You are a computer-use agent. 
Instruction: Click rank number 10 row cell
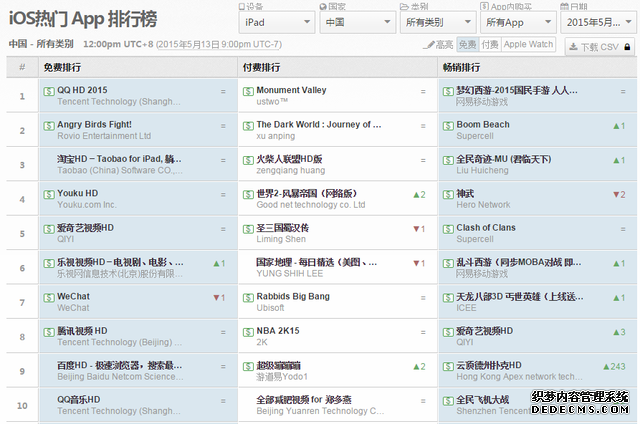point(22,406)
